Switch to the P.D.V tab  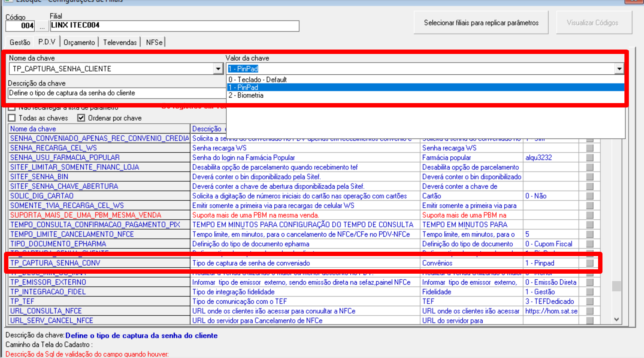click(x=47, y=42)
